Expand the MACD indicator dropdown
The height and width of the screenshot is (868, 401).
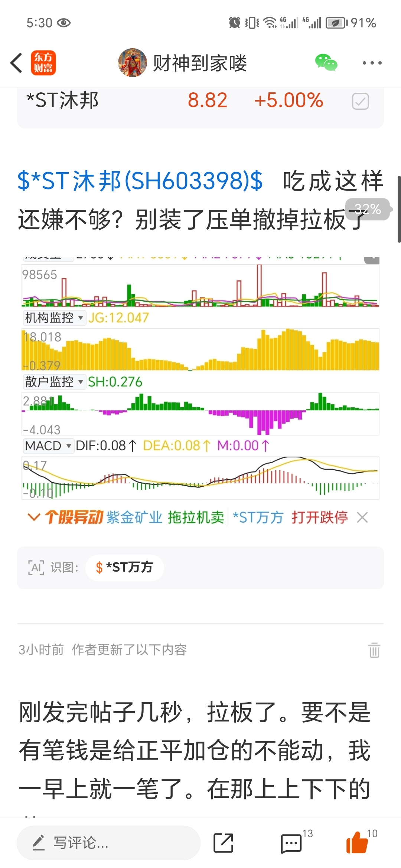(x=48, y=445)
